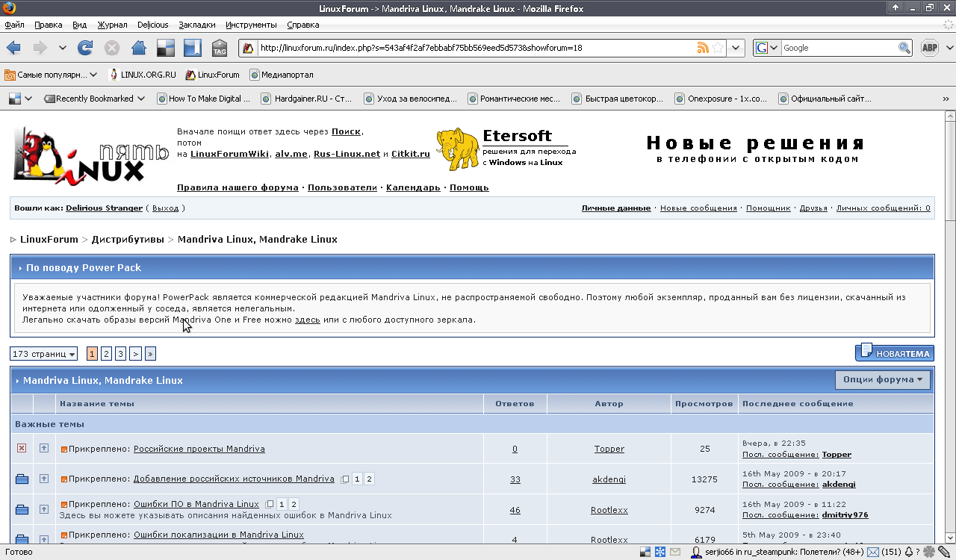The width and height of the screenshot is (956, 560).
Task: Open the 'Закладки' menu
Action: tap(197, 25)
